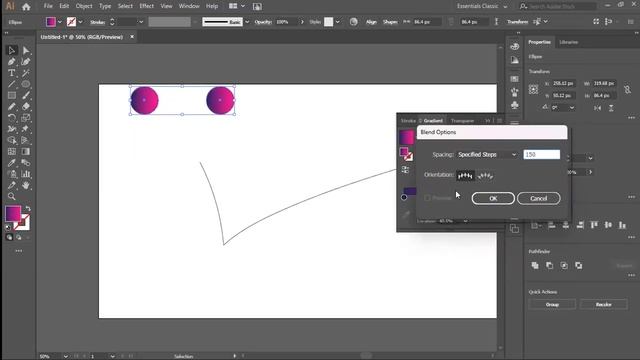This screenshot has width=640, height=360.
Task: Open the Spacing dropdown showing Specified Steps
Action: pyautogui.click(x=487, y=155)
